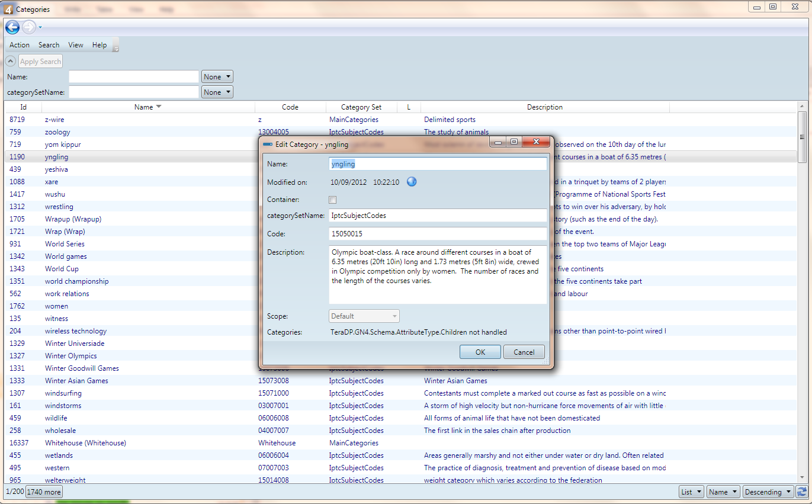The height and width of the screenshot is (504, 812).
Task: Sort by the Id column header
Action: (24, 107)
